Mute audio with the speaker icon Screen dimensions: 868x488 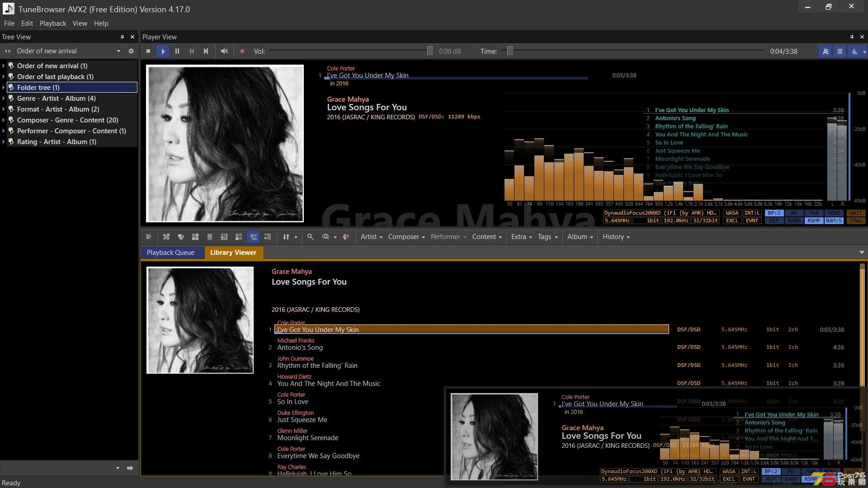click(x=224, y=51)
